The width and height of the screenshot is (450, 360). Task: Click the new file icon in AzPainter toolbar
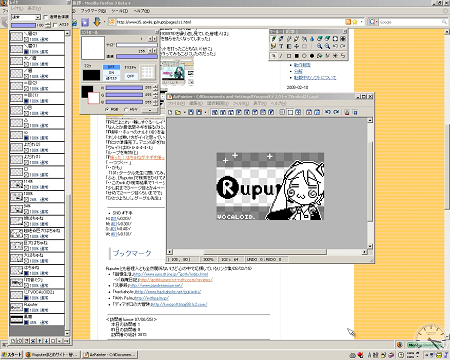170,112
